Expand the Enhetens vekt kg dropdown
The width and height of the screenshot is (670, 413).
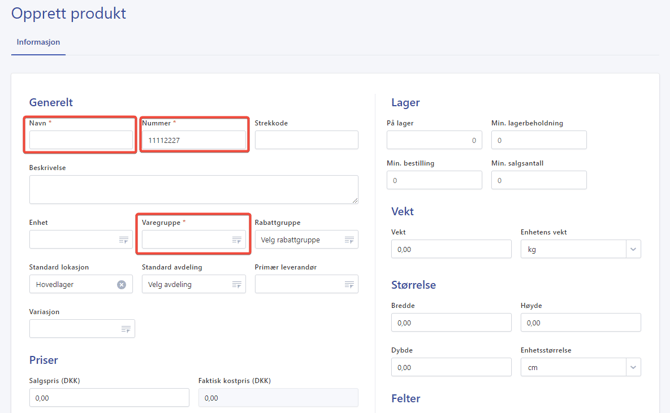[x=633, y=249]
